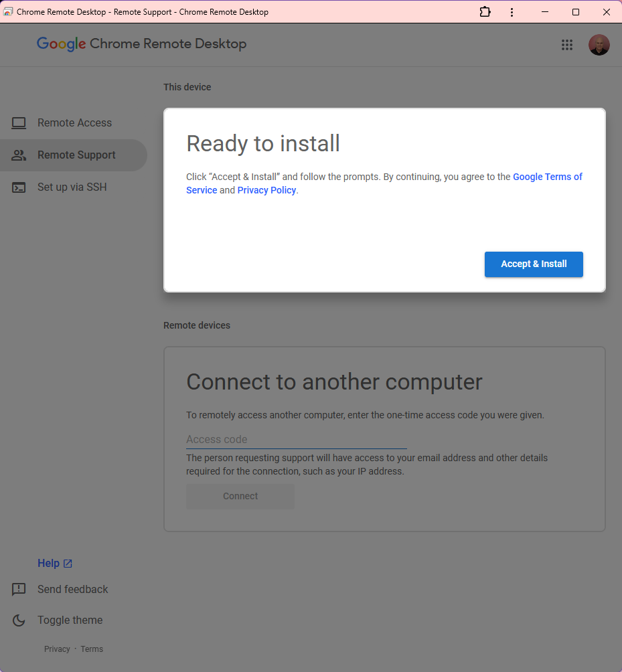Open the three-dot window menu
The height and width of the screenshot is (672, 622).
click(x=512, y=12)
